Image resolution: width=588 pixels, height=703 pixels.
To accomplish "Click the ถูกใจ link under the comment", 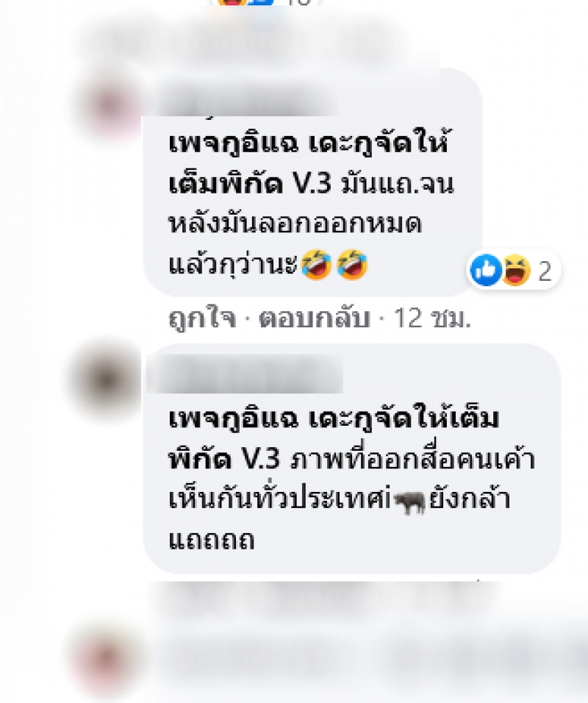I will pos(202,318).
